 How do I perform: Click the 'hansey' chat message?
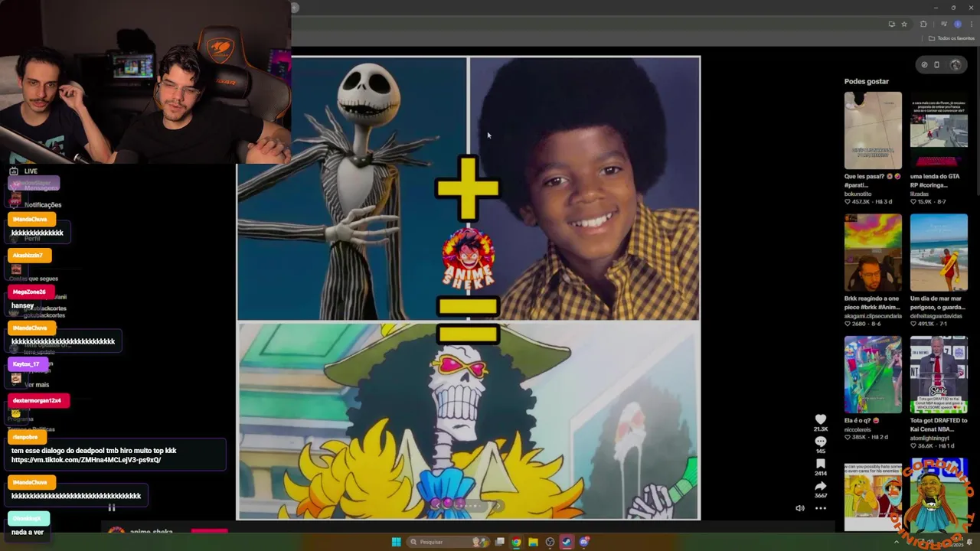point(23,306)
